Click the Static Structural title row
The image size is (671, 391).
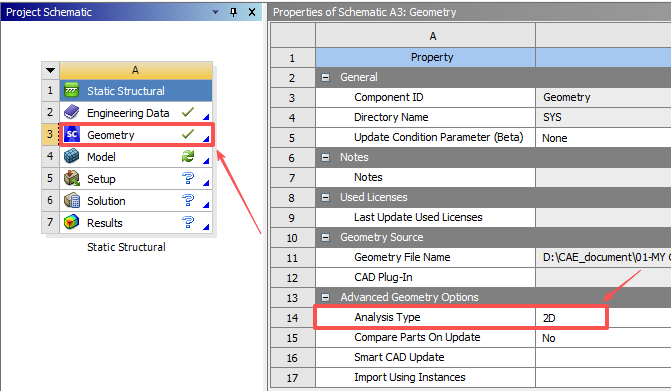[136, 91]
